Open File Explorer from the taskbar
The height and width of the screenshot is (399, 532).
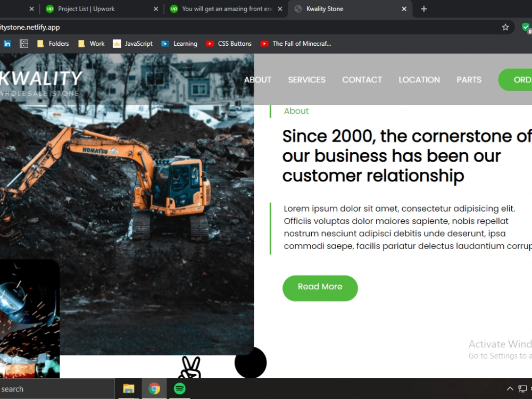pos(129,388)
